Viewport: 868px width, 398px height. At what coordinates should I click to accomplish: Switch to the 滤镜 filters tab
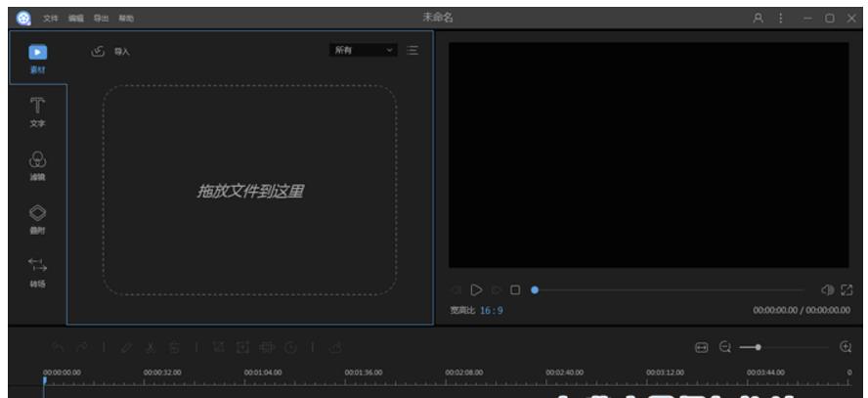pyautogui.click(x=38, y=166)
